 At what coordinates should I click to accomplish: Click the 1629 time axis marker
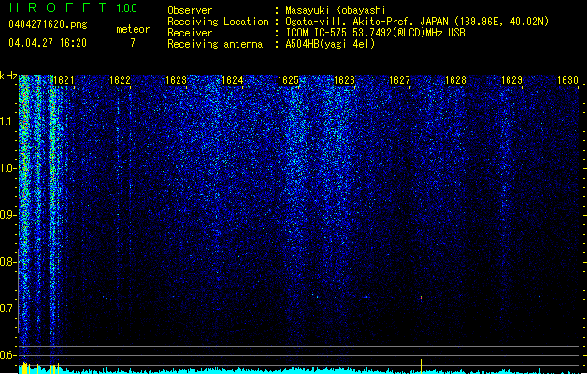click(x=512, y=80)
